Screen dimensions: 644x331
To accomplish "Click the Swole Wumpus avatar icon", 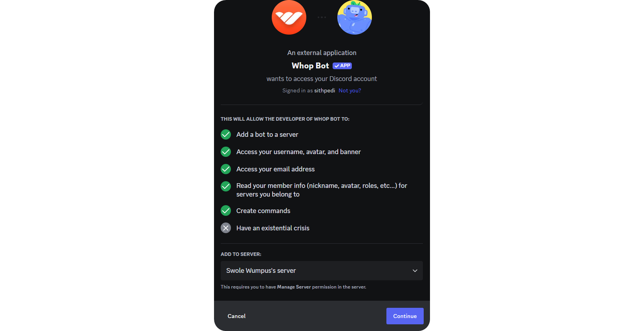I will 354,17.
